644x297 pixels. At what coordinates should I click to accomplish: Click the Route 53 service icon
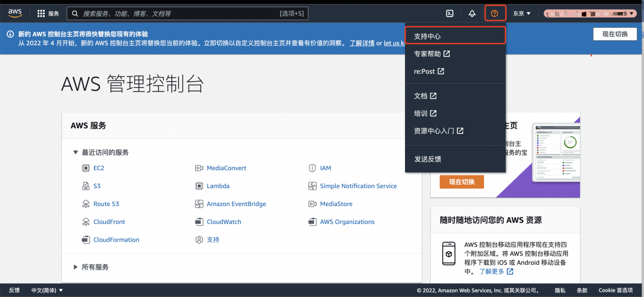click(x=86, y=204)
